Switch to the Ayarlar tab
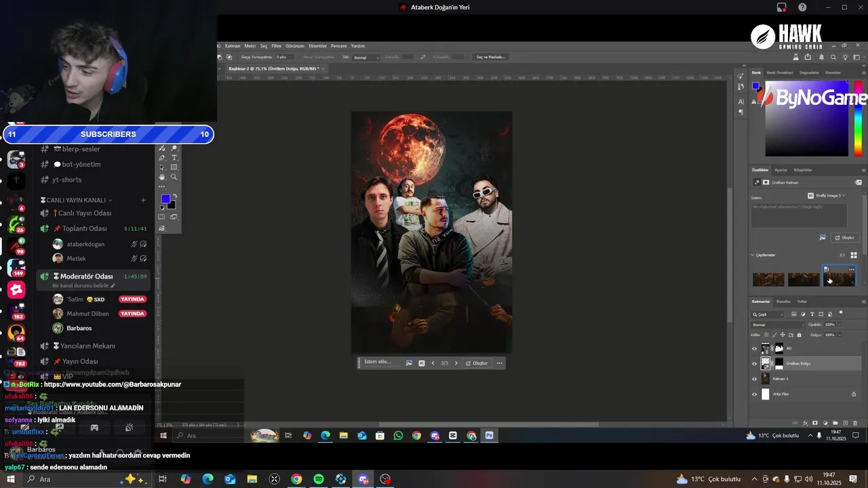Image resolution: width=868 pixels, height=488 pixels. tap(781, 170)
